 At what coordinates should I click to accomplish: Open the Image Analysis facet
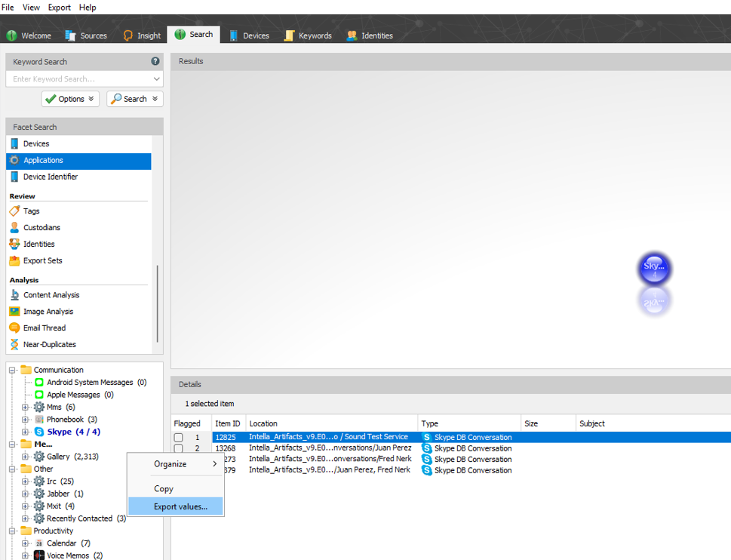[x=48, y=312]
